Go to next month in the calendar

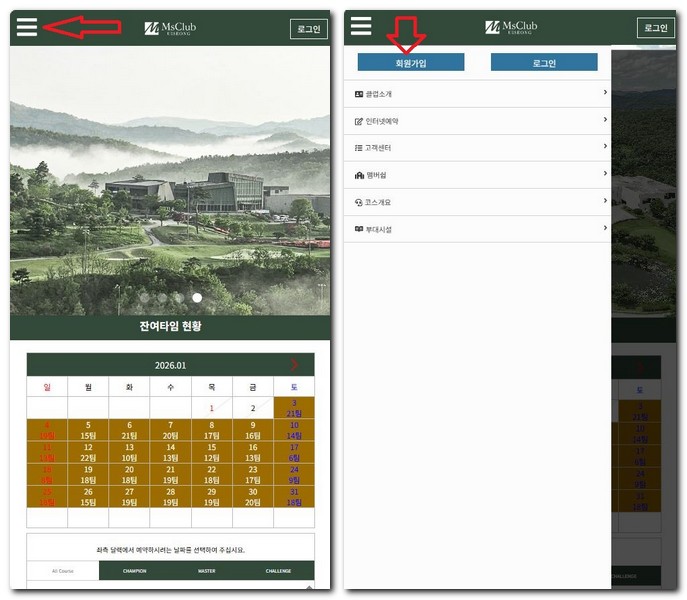(x=294, y=365)
